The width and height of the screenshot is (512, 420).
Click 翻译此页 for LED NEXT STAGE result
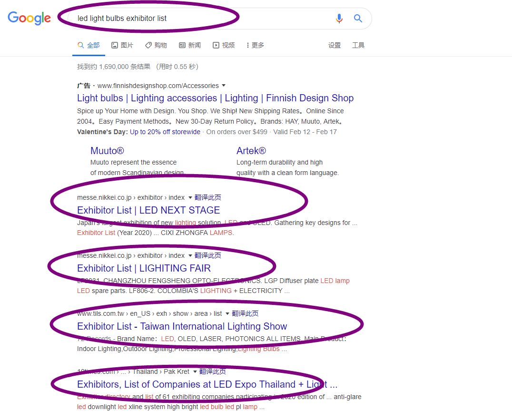[207, 197]
